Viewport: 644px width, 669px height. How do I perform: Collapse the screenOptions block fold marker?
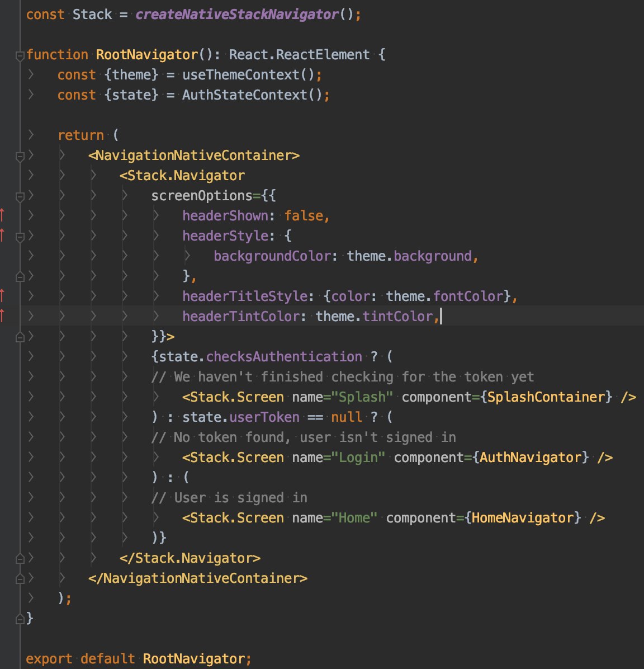[x=20, y=197]
